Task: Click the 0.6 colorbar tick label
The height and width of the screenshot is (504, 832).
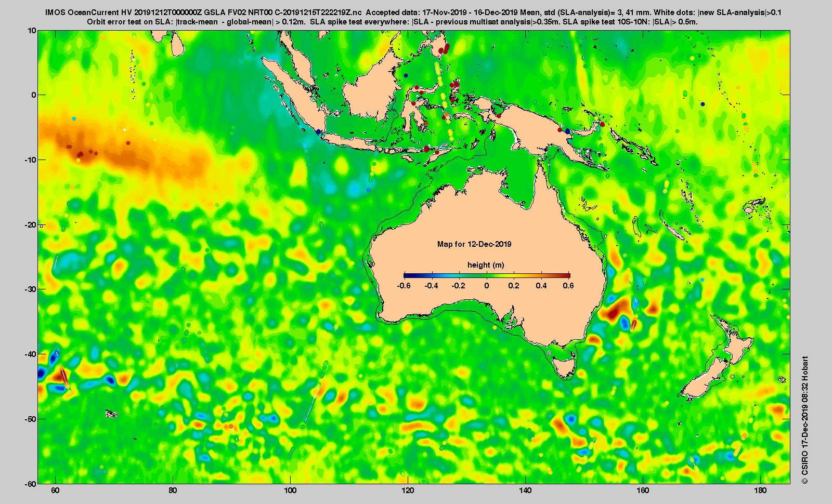Action: pyautogui.click(x=568, y=286)
